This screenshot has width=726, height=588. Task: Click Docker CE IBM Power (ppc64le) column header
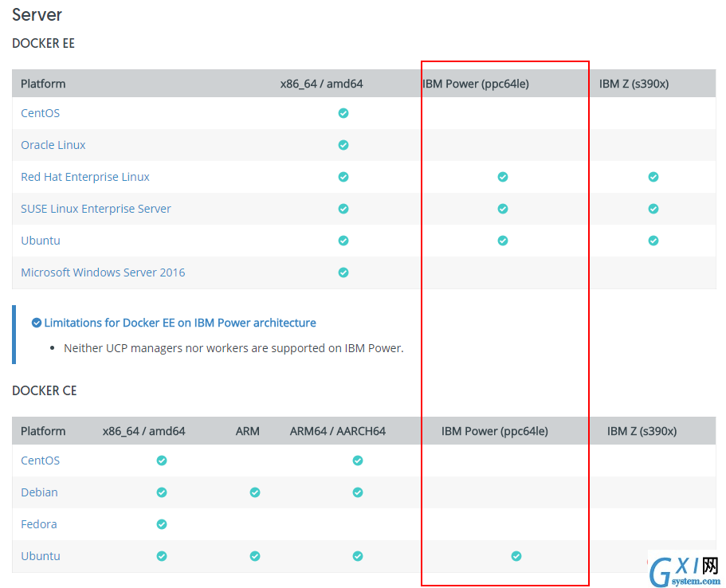(x=495, y=431)
